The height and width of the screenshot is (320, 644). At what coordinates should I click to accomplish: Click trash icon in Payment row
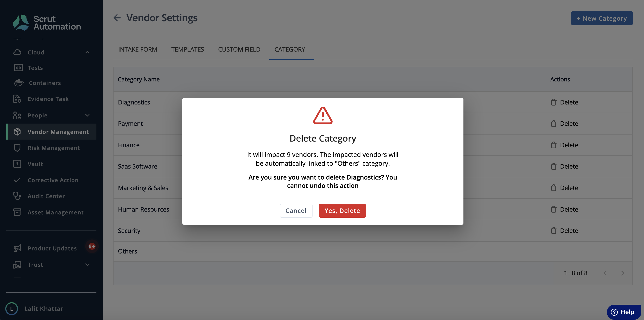[553, 124]
